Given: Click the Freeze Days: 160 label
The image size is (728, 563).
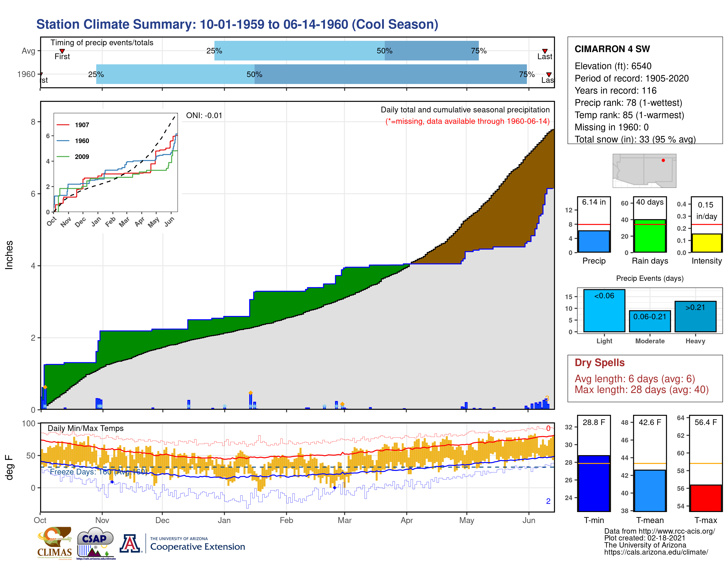Looking at the screenshot, I should (x=99, y=472).
